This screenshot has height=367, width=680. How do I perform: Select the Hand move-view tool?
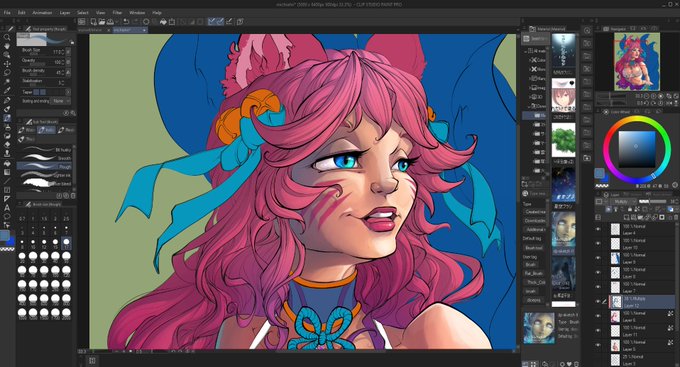point(7,46)
